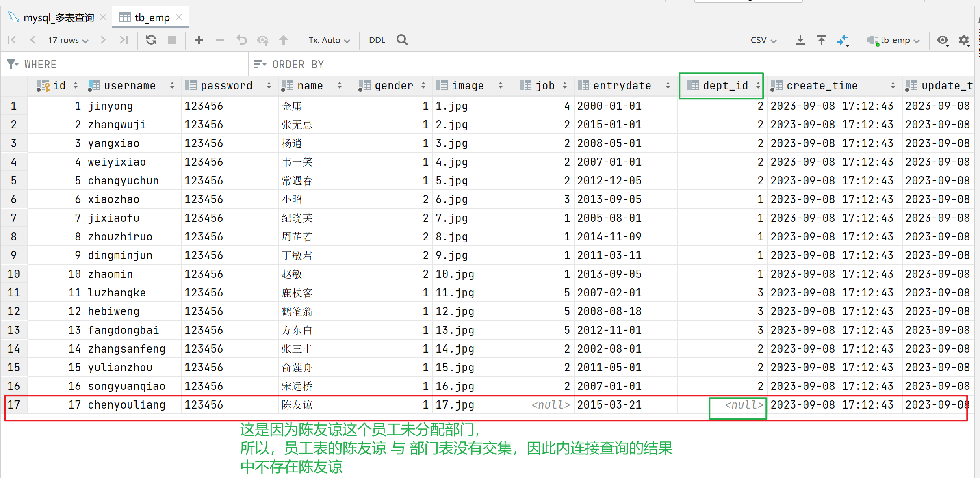Open the CSV export format dropdown
This screenshot has height=478, width=980.
[x=763, y=40]
